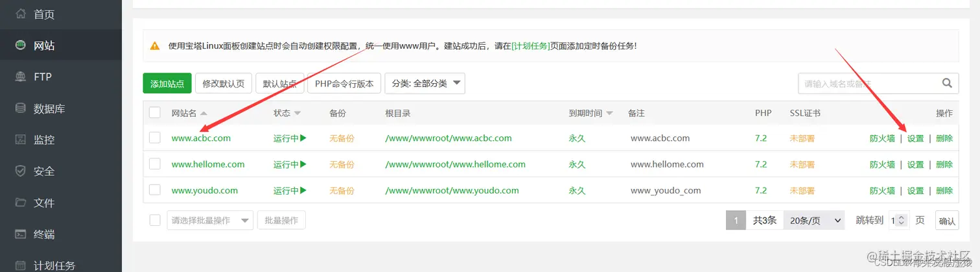Click 运行中 status for www.youdo.com
The width and height of the screenshot is (980, 272).
(x=290, y=190)
